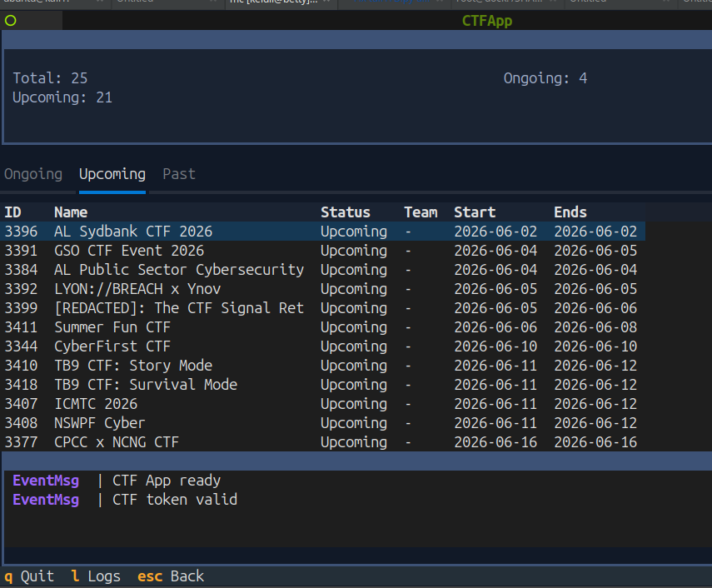
Task: Open the Past tab
Action: point(179,174)
